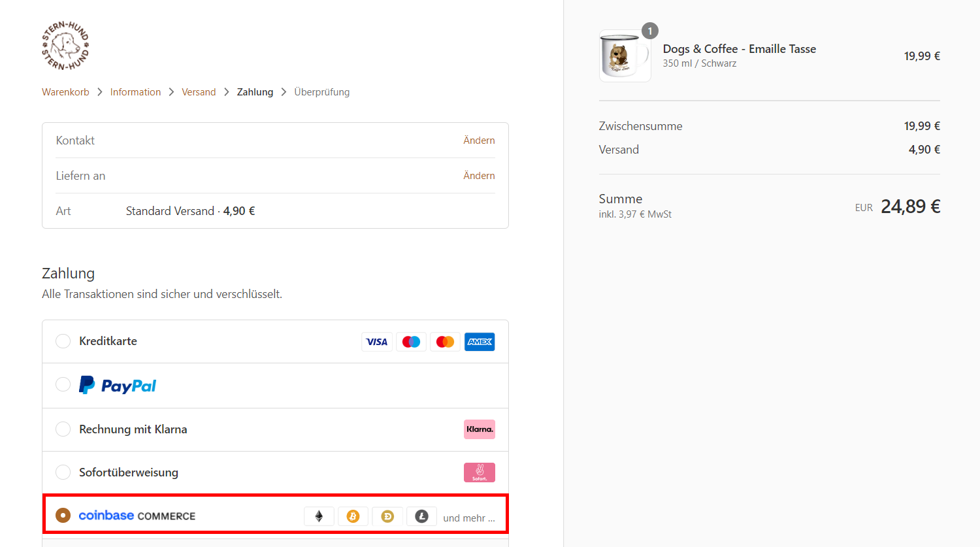The height and width of the screenshot is (547, 980).
Task: Click the Ethereum coin icon
Action: coord(319,516)
